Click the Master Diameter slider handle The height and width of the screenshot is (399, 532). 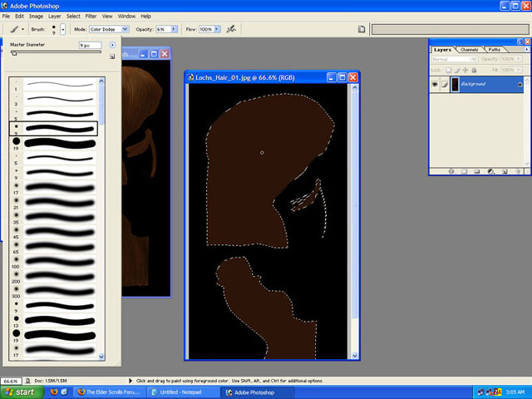click(x=13, y=53)
